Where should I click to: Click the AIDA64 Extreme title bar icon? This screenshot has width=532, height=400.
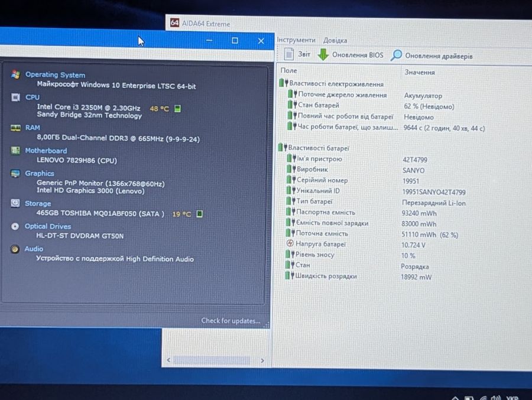(x=174, y=22)
